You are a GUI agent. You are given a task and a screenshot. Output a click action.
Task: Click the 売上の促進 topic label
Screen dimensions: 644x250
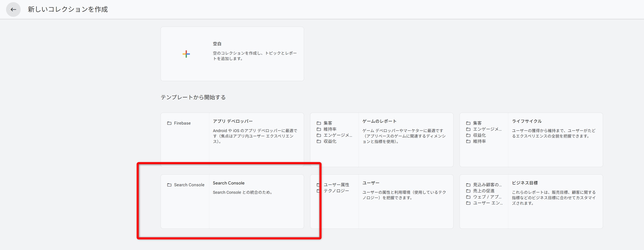483,191
